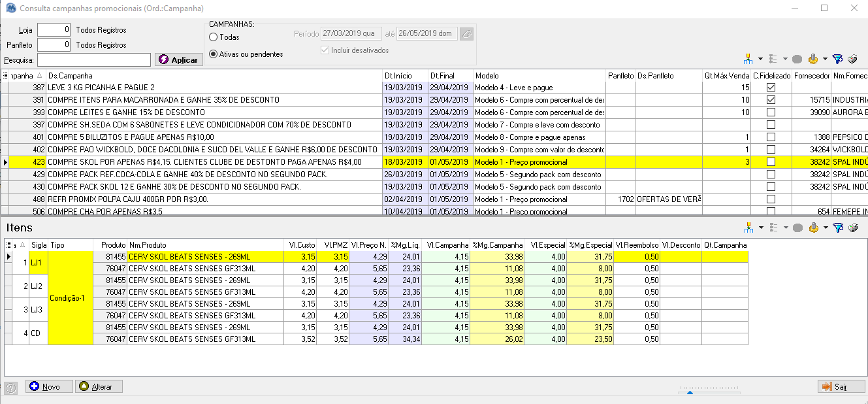The image size is (868, 404).
Task: Click the gear settings icon above campaigns grid
Action: pyautogui.click(x=813, y=59)
